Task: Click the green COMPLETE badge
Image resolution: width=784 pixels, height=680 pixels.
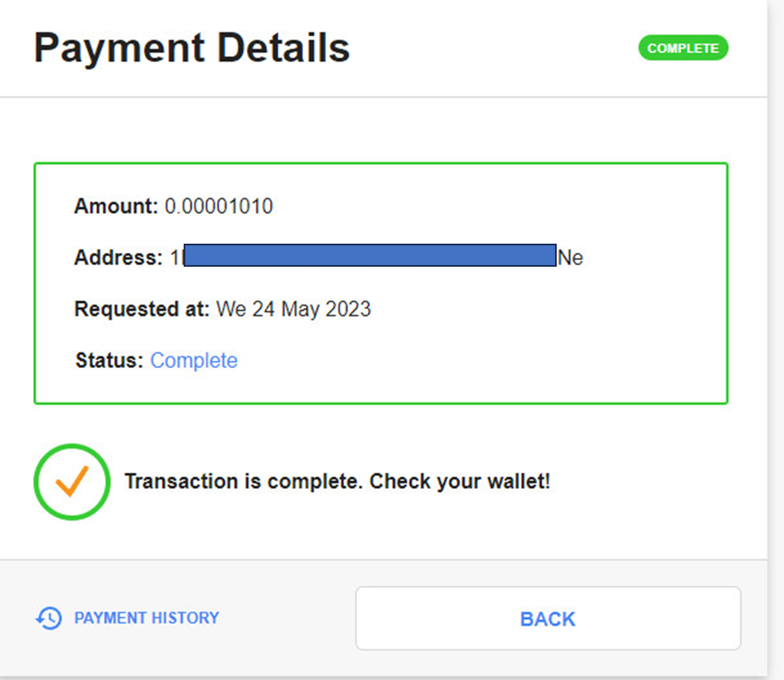Action: [683, 49]
